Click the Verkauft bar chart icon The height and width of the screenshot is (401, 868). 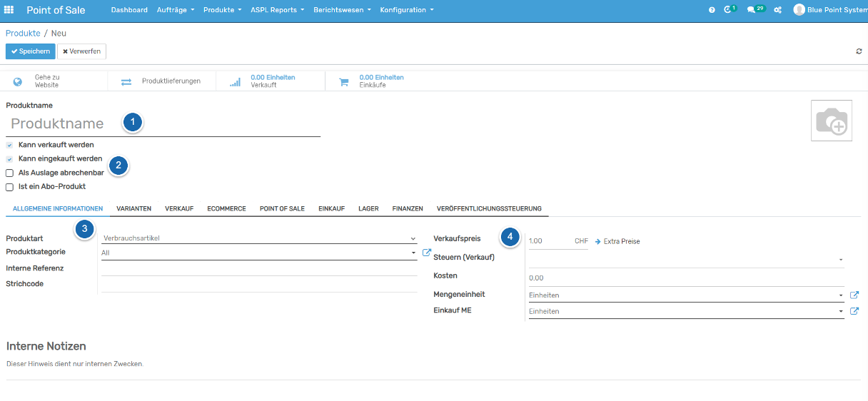pyautogui.click(x=235, y=81)
